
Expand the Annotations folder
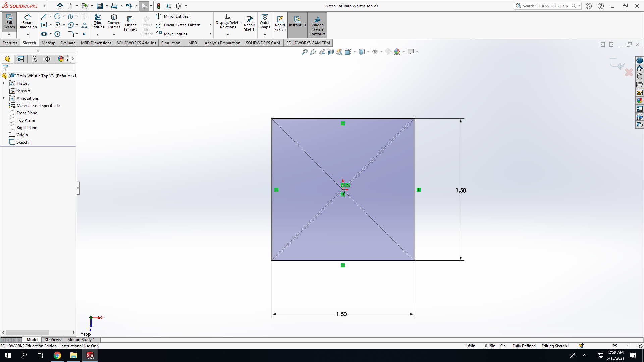tap(4, 98)
